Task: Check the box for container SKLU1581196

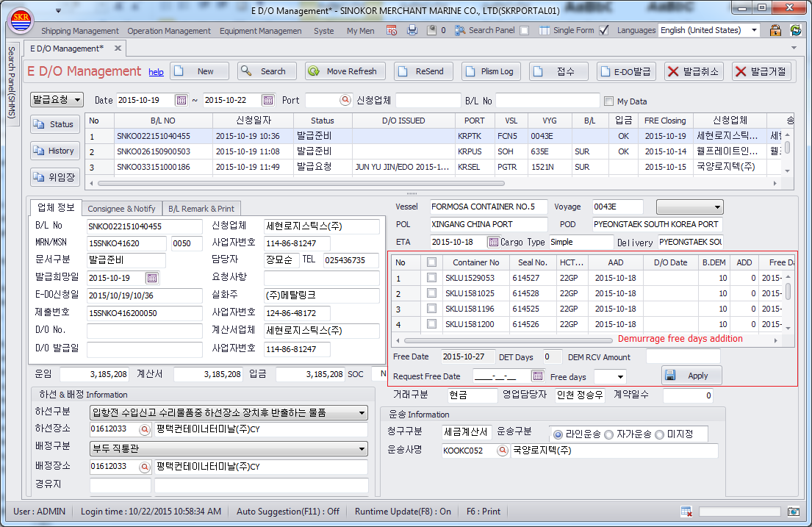Action: 431,309
